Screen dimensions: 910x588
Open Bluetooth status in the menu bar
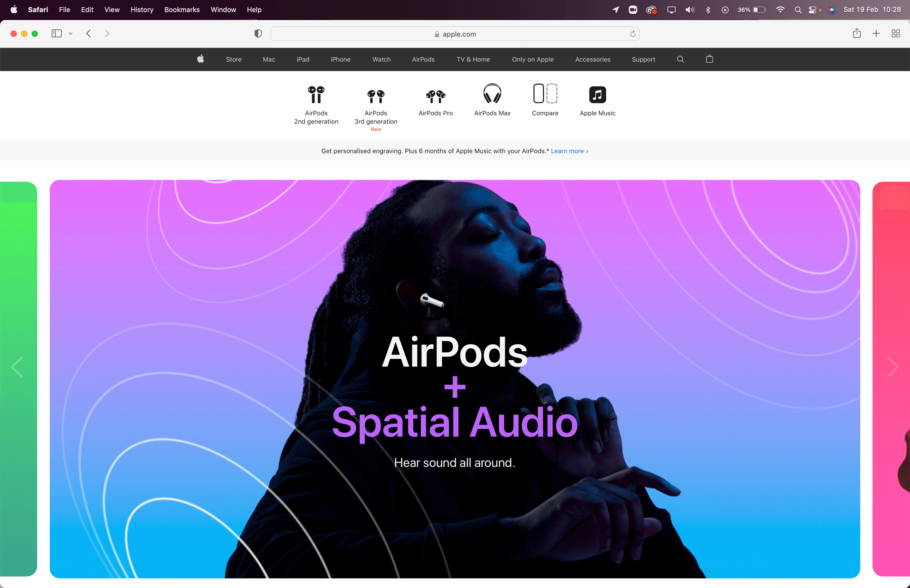pyautogui.click(x=708, y=10)
